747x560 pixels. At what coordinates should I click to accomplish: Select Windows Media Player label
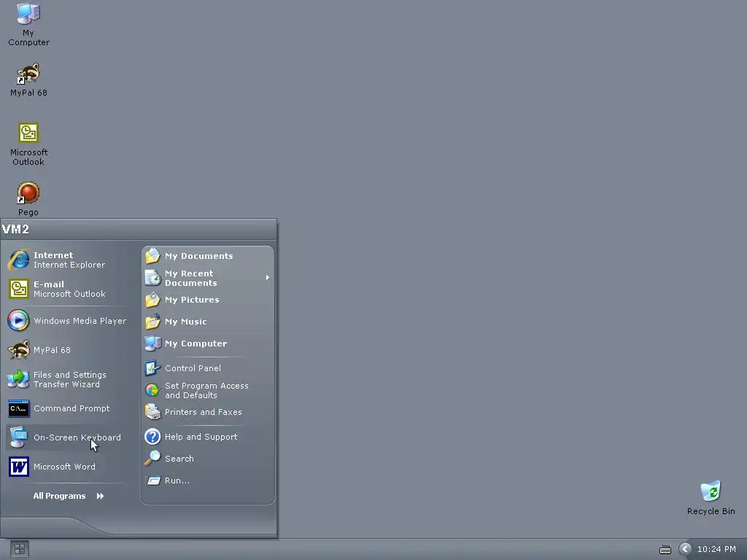point(80,321)
